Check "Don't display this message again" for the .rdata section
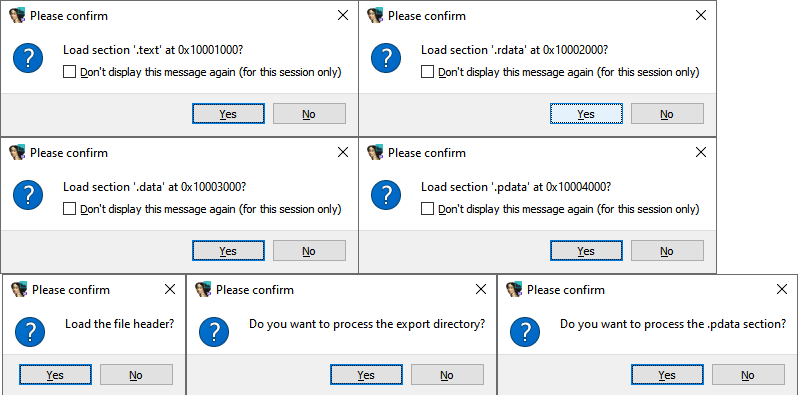This screenshot has width=798, height=395. point(428,72)
